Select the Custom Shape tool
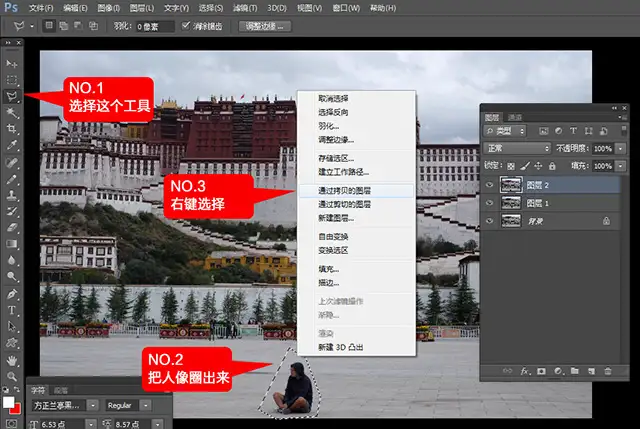This screenshot has height=429, width=640. (x=11, y=343)
